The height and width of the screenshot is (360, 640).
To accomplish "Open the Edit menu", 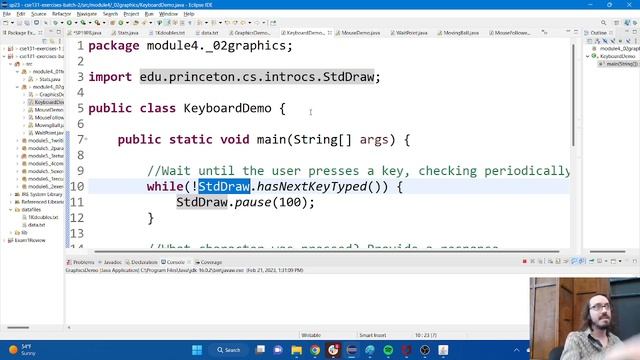I will (x=21, y=14).
